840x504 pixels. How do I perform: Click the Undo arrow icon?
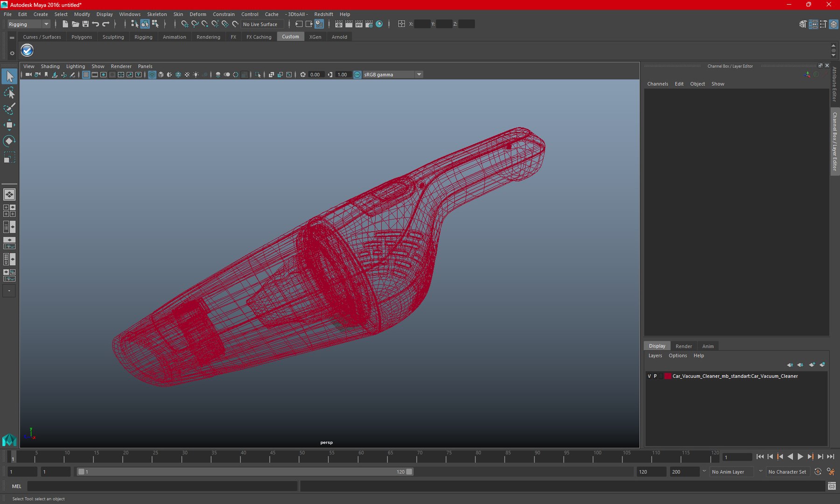tap(96, 24)
